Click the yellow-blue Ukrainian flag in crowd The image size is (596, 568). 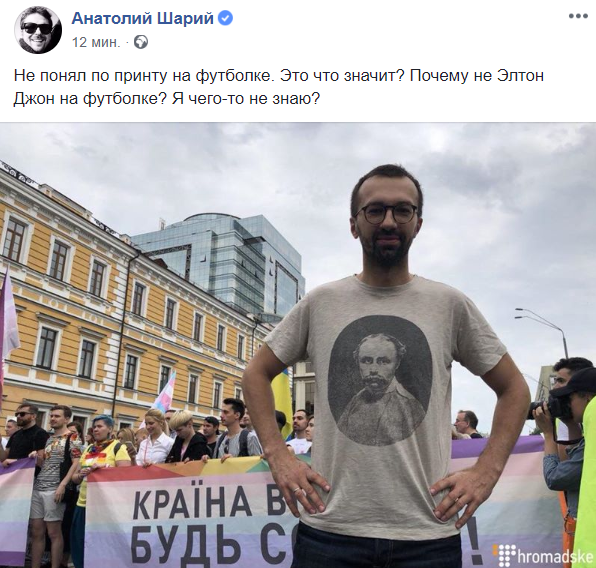282,401
